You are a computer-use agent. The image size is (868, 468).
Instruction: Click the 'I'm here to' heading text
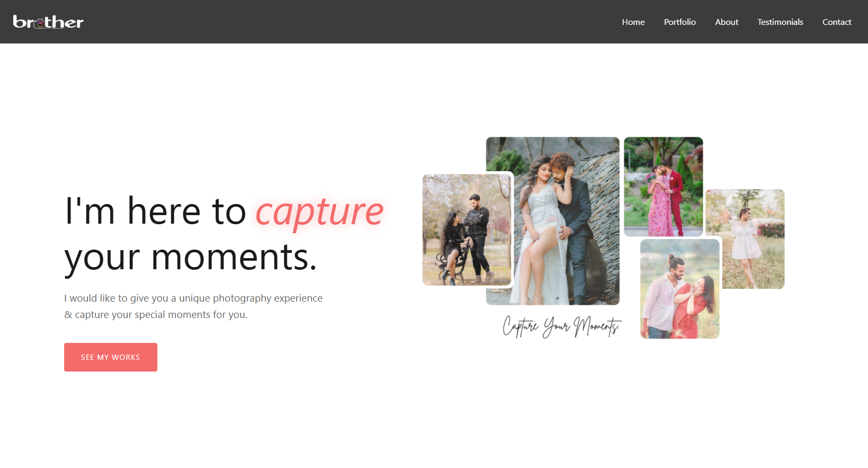coord(155,211)
